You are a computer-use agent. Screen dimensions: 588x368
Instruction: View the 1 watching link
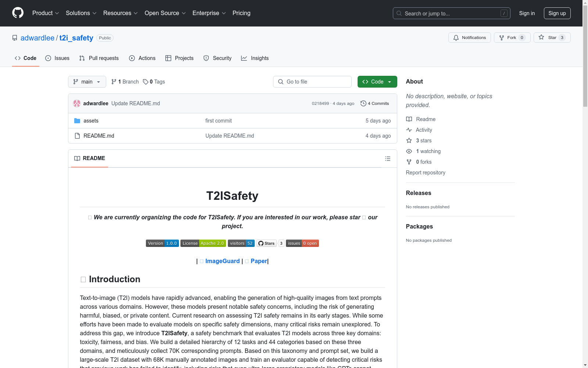(x=424, y=151)
